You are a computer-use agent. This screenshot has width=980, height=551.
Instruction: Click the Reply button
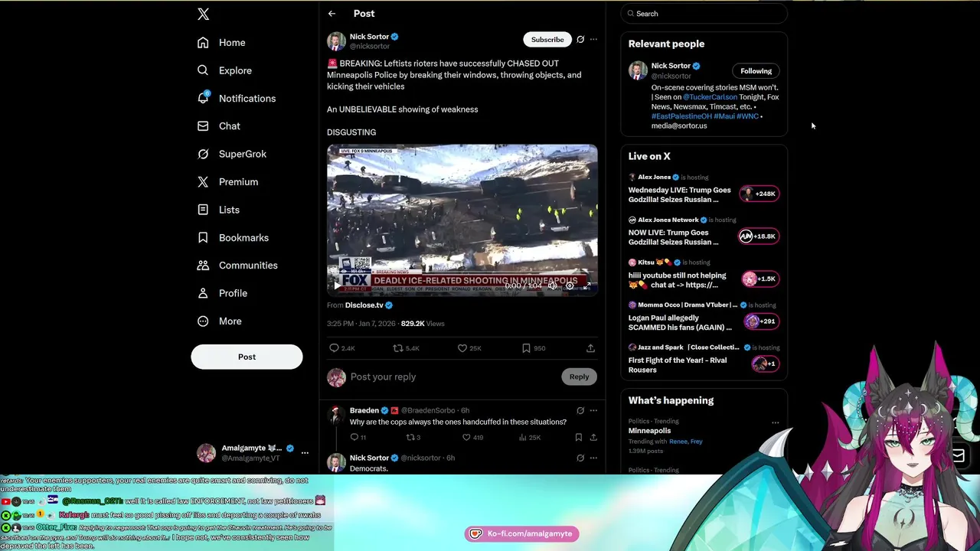point(579,377)
